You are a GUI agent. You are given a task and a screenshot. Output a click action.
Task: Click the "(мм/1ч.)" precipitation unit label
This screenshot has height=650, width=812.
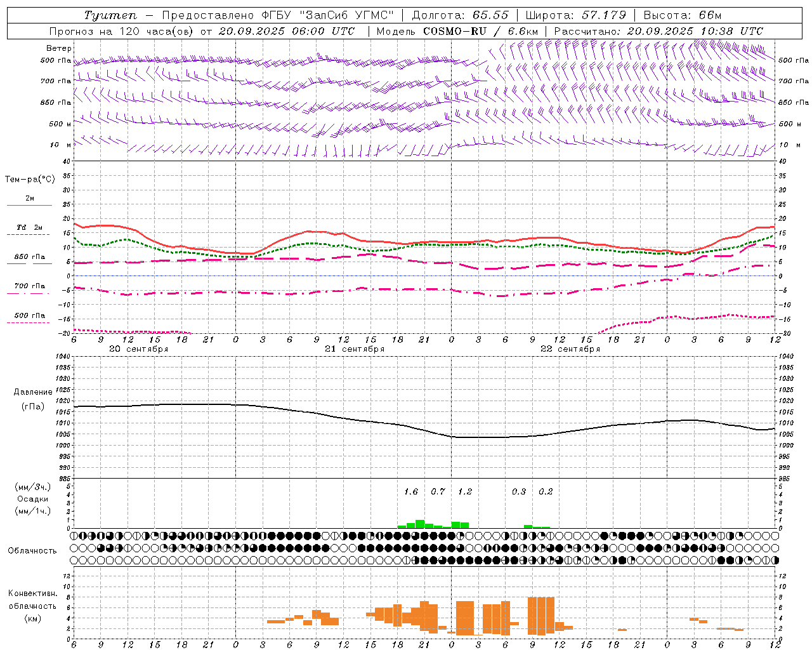click(33, 511)
